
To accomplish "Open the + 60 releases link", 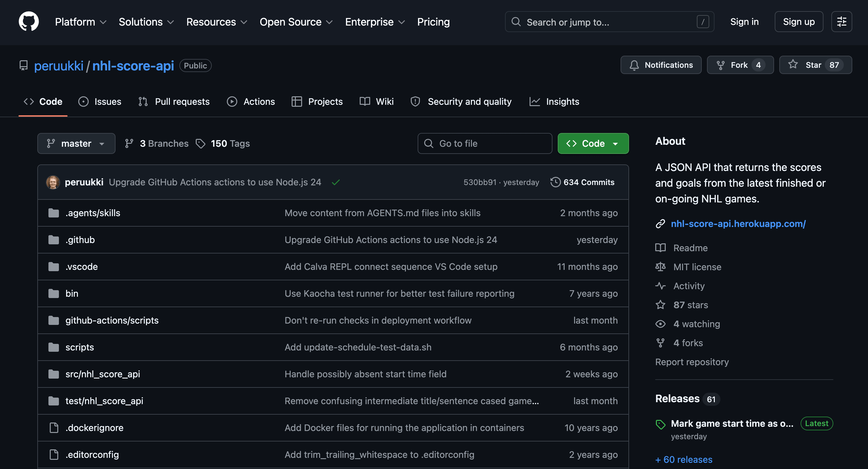I will pyautogui.click(x=684, y=460).
